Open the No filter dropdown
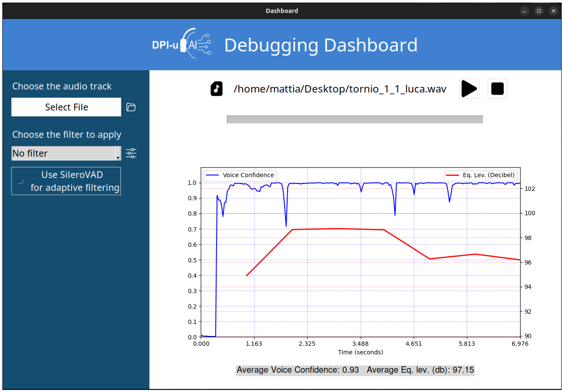 pyautogui.click(x=66, y=153)
